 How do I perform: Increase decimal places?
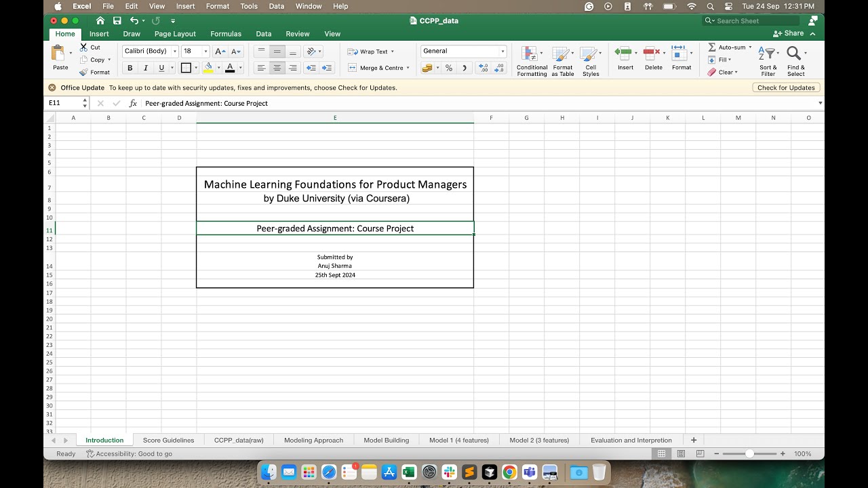(483, 68)
